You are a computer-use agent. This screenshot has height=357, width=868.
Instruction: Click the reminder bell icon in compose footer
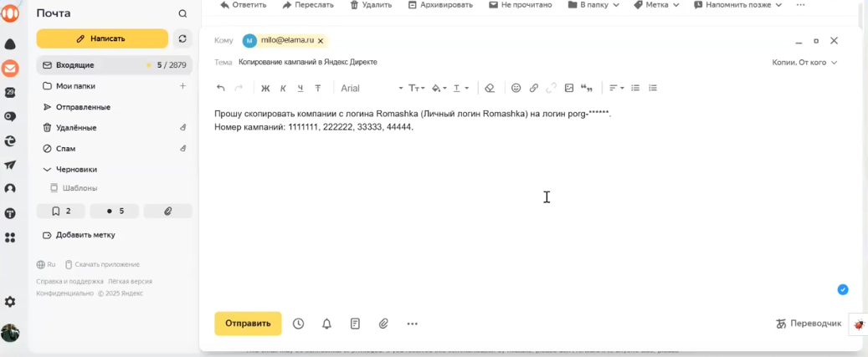326,324
